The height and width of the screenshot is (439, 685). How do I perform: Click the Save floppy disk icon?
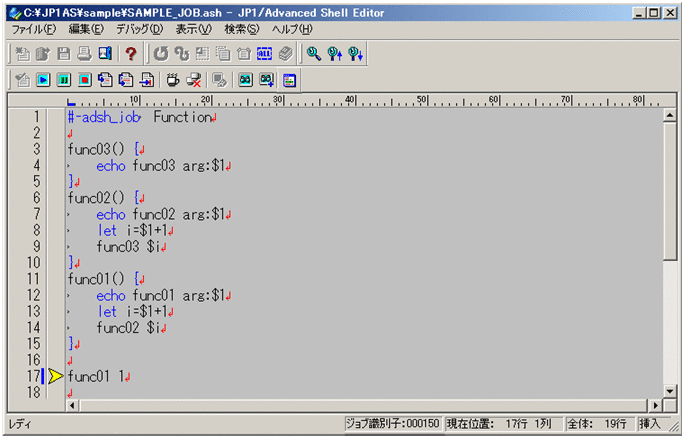tap(64, 54)
